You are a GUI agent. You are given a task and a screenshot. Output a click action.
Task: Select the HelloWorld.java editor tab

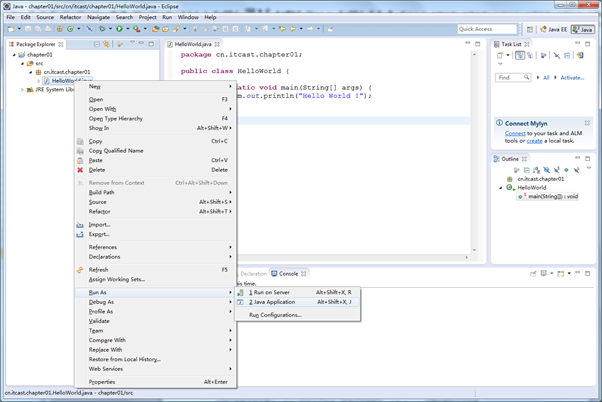coord(193,44)
